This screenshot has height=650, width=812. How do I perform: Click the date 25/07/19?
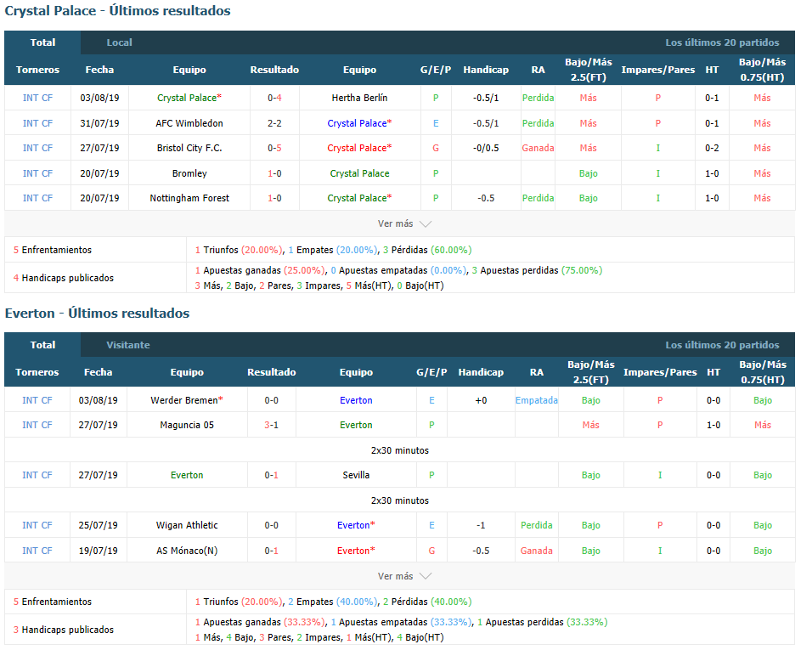[98, 525]
